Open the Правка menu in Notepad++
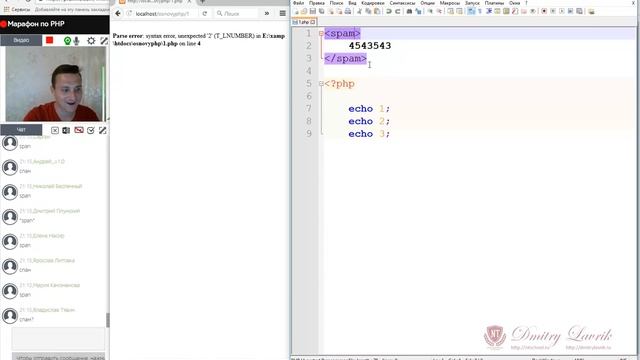The image size is (640, 360). click(317, 3)
